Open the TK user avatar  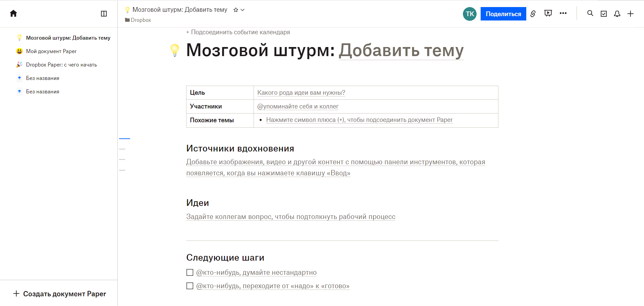(470, 14)
